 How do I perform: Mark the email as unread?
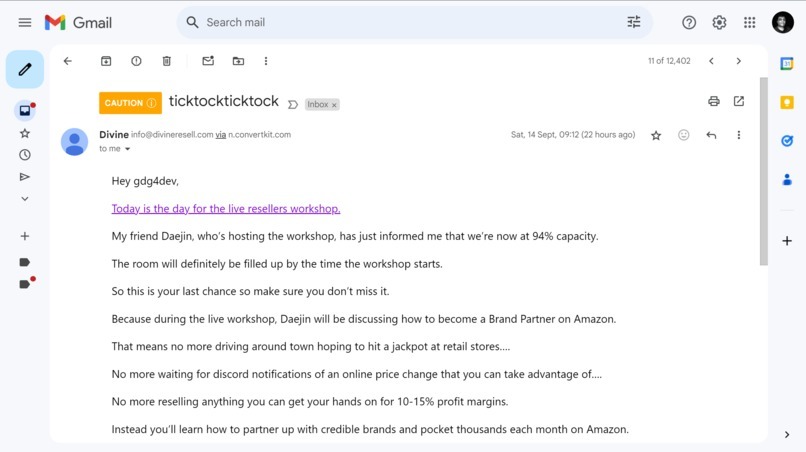208,61
